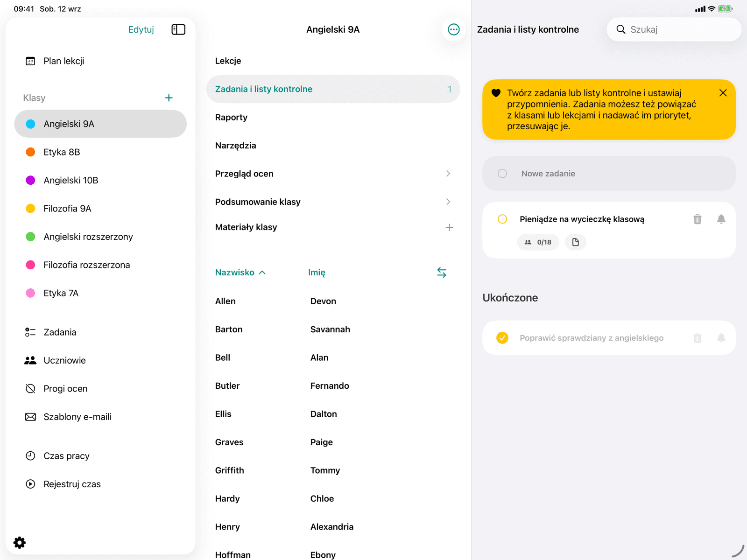The image size is (747, 560).
Task: Expand Podsumowanie klasy chevron
Action: click(448, 202)
